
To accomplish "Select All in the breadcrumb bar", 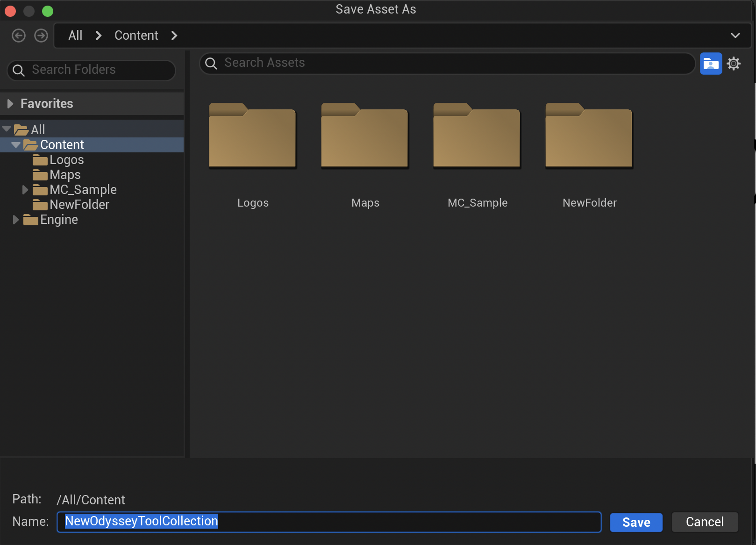I will tap(75, 35).
